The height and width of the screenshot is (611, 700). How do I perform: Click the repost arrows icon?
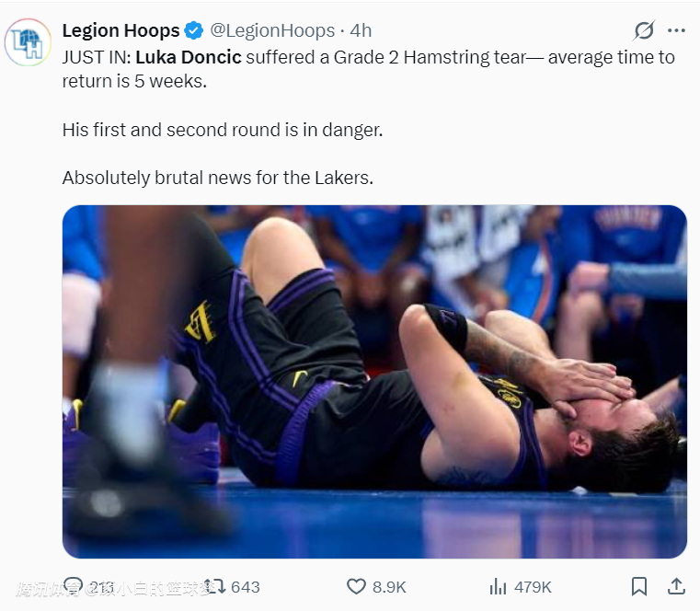[214, 586]
